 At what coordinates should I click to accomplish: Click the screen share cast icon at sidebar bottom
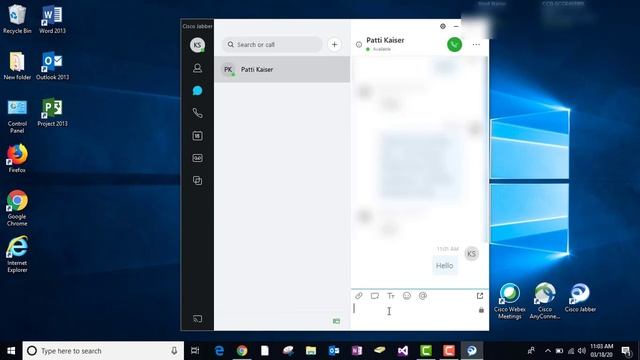click(197, 318)
